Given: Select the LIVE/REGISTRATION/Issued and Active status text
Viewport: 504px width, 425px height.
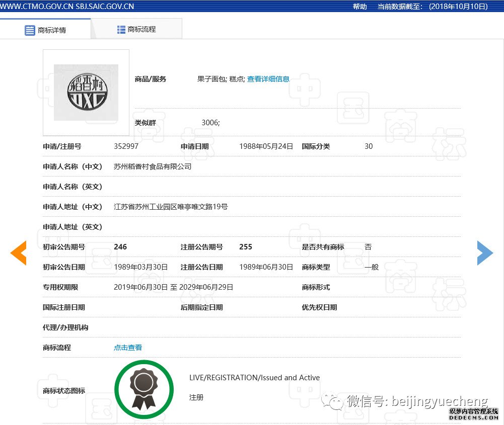Looking at the screenshot, I should pos(255,378).
